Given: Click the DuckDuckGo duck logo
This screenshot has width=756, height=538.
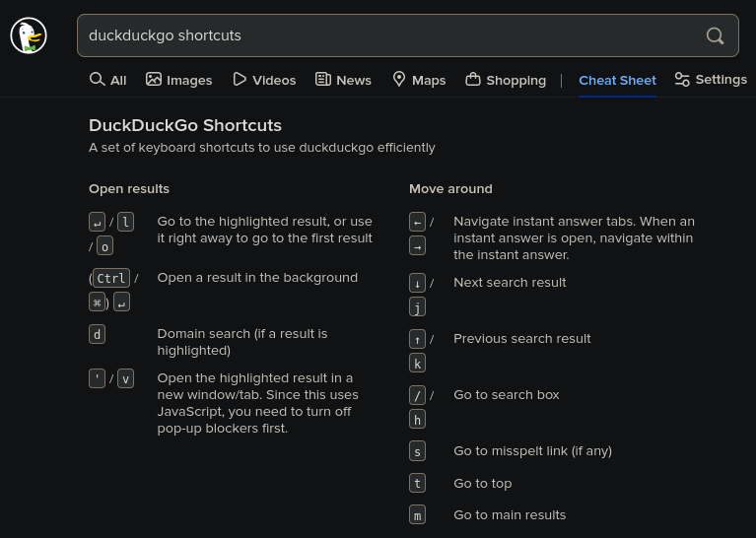Looking at the screenshot, I should 29,35.
